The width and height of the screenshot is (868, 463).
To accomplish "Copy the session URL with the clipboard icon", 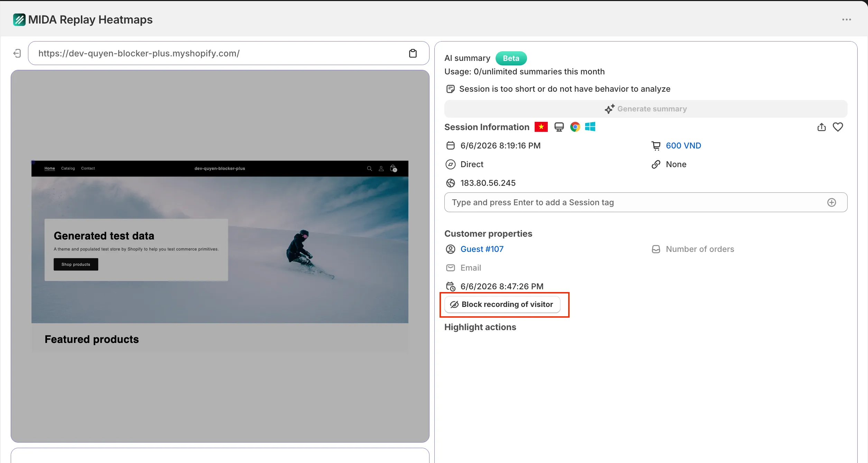I will (x=413, y=53).
